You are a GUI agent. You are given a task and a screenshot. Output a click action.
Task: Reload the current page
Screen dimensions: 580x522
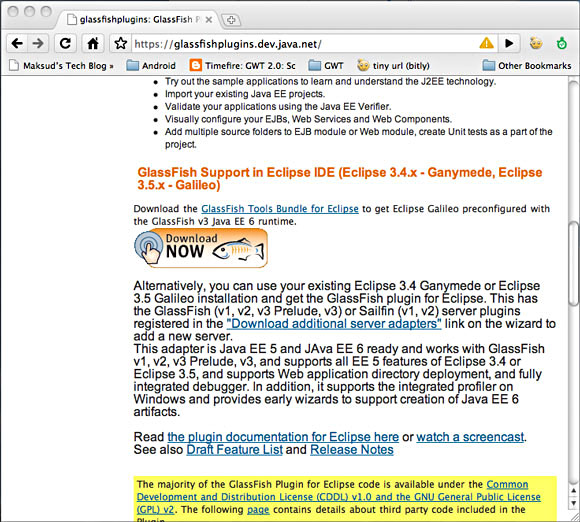coord(65,44)
